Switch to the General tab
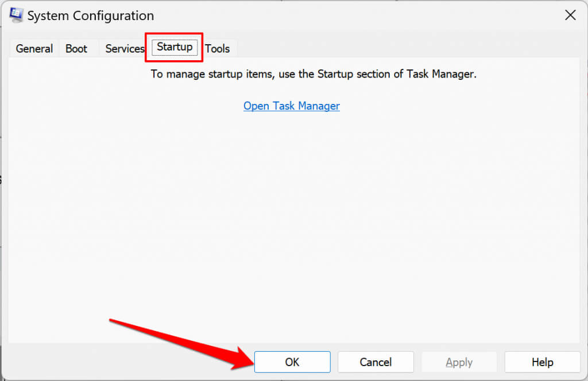Screen dimensions: 588x381 point(34,49)
